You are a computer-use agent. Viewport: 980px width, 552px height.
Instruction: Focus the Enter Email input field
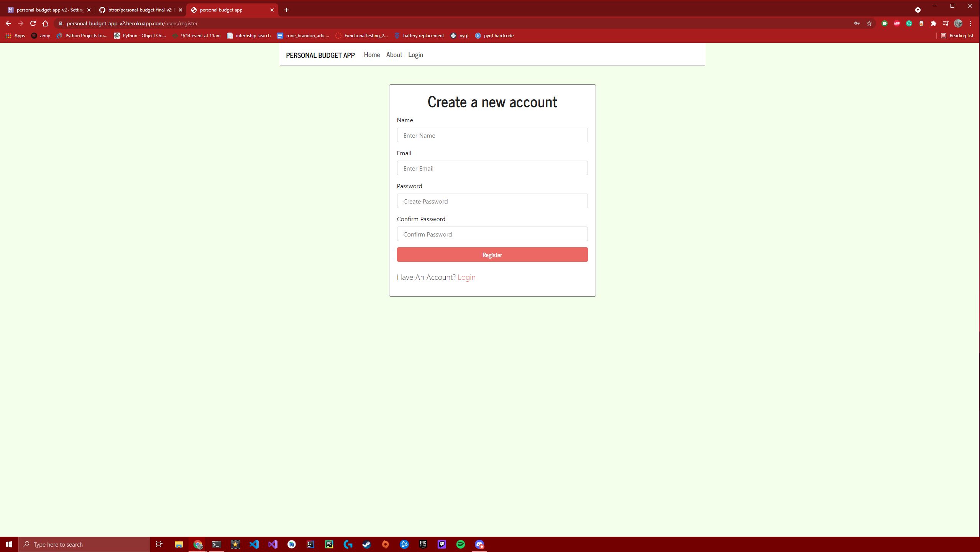[x=492, y=168]
